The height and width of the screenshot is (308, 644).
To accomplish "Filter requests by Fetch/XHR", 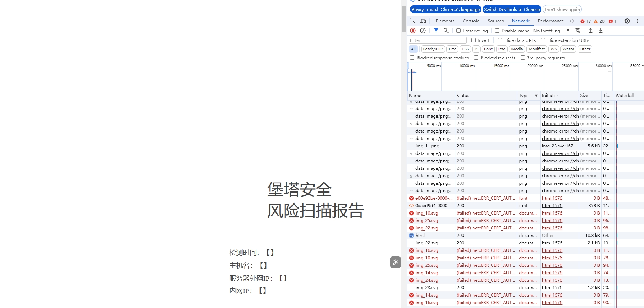I will point(433,49).
